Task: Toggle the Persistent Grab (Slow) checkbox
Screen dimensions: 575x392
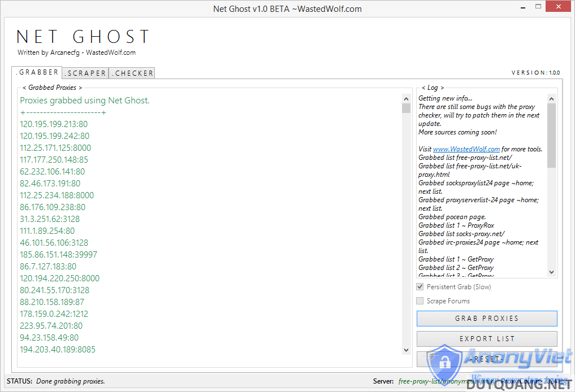Action: click(x=420, y=287)
